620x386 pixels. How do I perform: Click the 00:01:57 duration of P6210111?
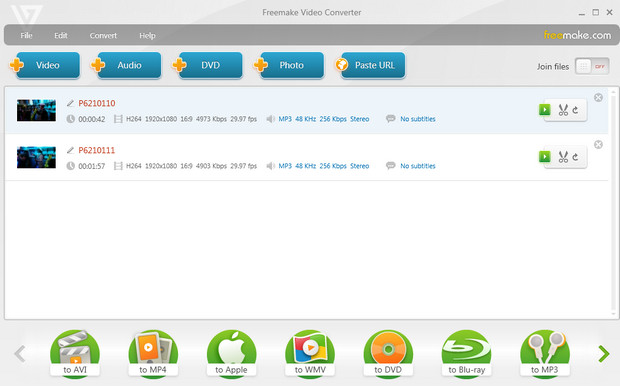click(92, 166)
